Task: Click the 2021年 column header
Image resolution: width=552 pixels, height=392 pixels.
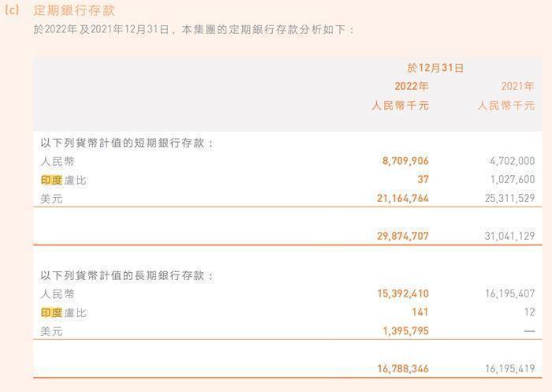Action: 517,86
